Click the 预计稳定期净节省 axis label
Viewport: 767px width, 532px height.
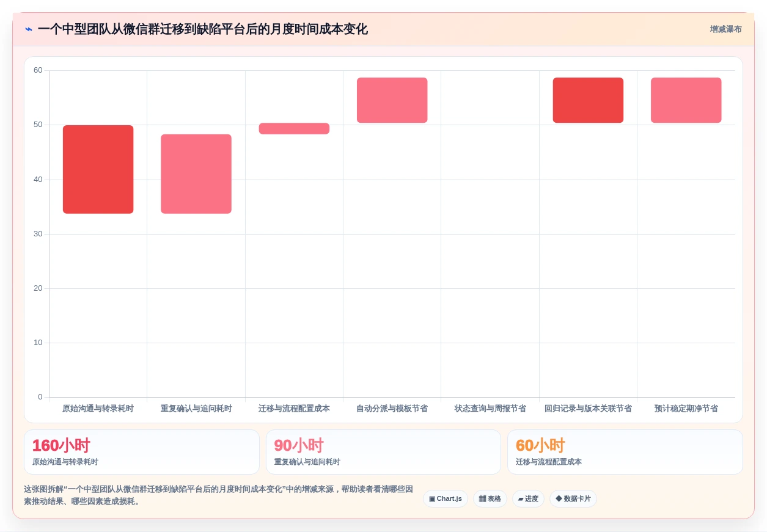coord(686,409)
